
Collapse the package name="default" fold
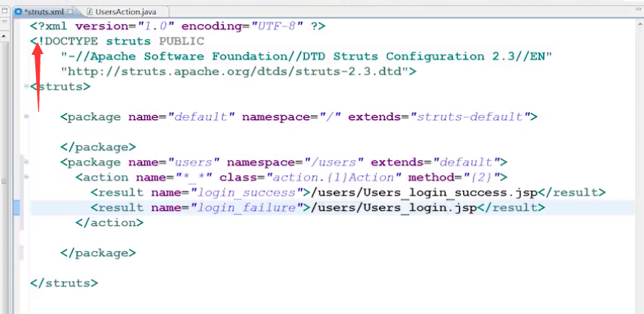point(26,116)
